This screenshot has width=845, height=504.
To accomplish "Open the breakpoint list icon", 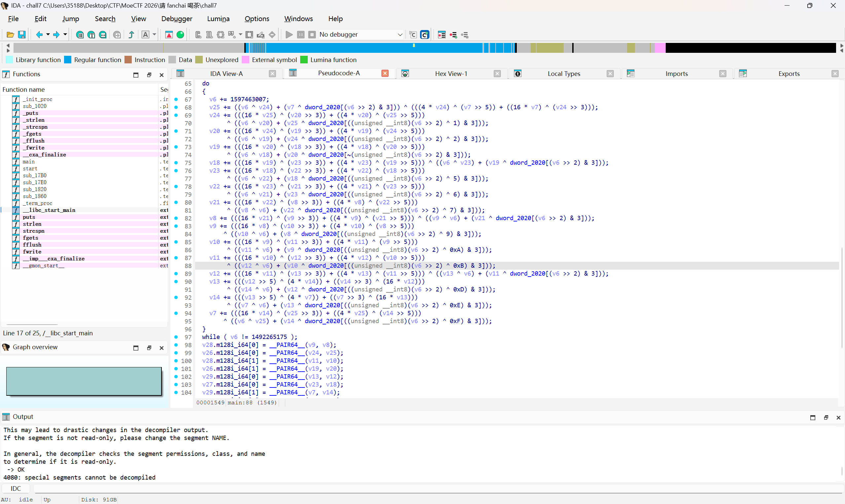I will click(442, 35).
